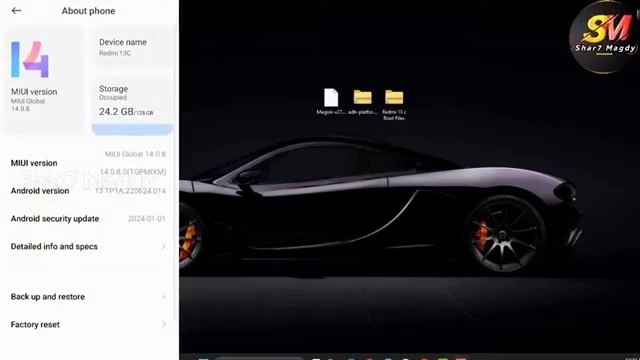Open Back up and restore
Viewport: 640px width, 360px height.
(x=88, y=297)
